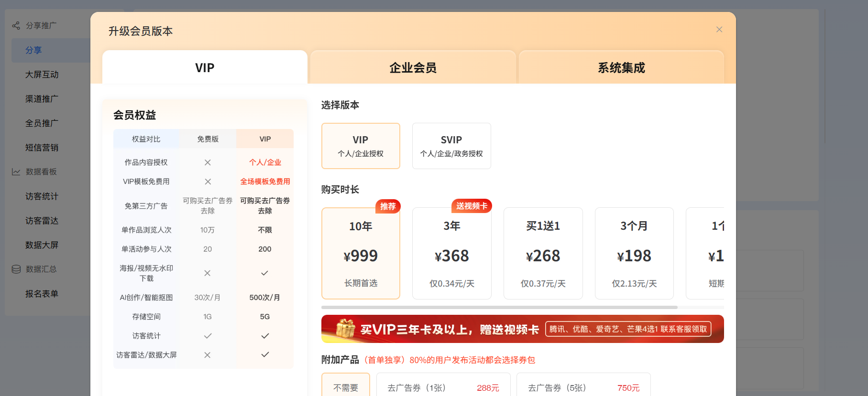This screenshot has width=868, height=396.
Task: Close the upgrade membership dialog
Action: click(x=719, y=30)
